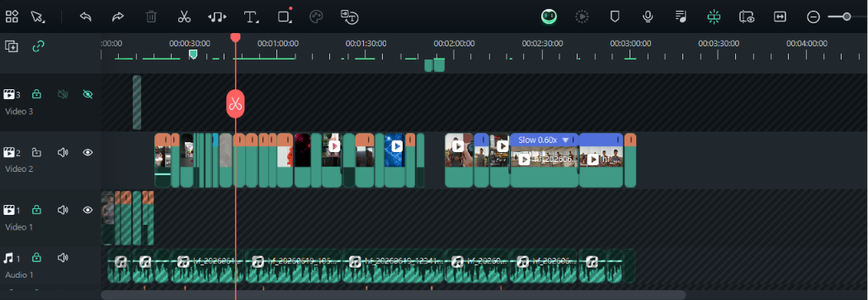
Task: Open the Text tool icon
Action: coord(251,17)
